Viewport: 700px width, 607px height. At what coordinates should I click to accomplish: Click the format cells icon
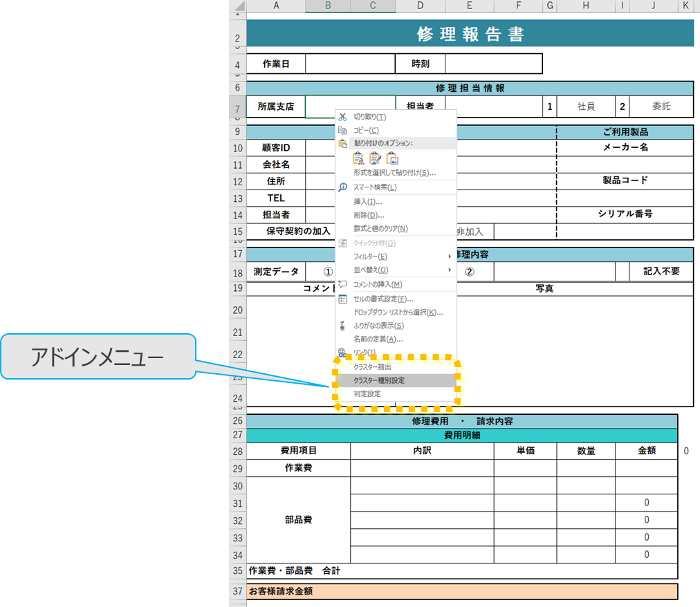click(x=342, y=299)
